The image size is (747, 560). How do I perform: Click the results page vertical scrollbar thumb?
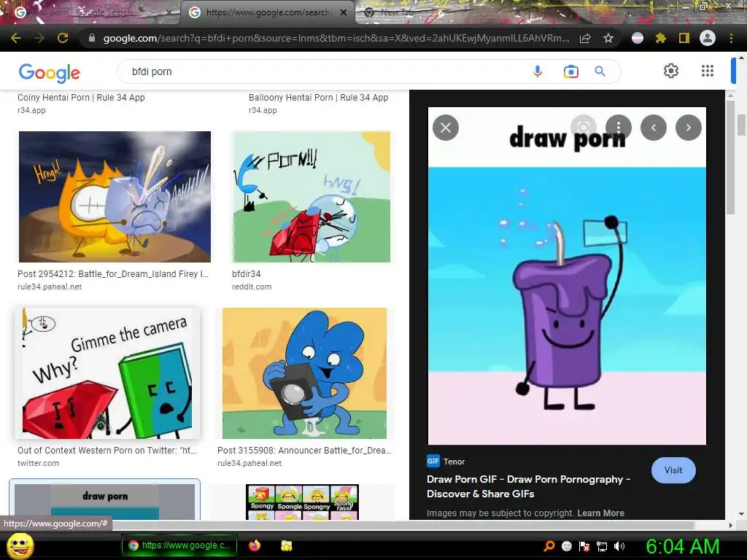741,125
